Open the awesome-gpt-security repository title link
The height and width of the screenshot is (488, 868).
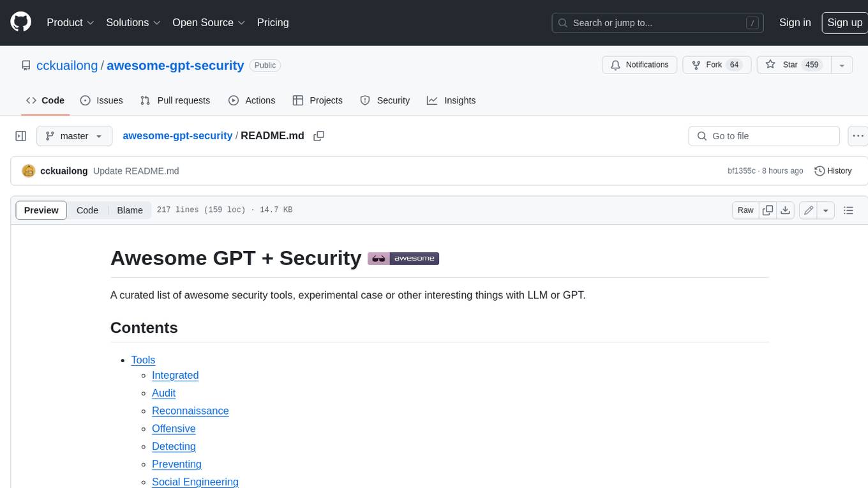[176, 65]
